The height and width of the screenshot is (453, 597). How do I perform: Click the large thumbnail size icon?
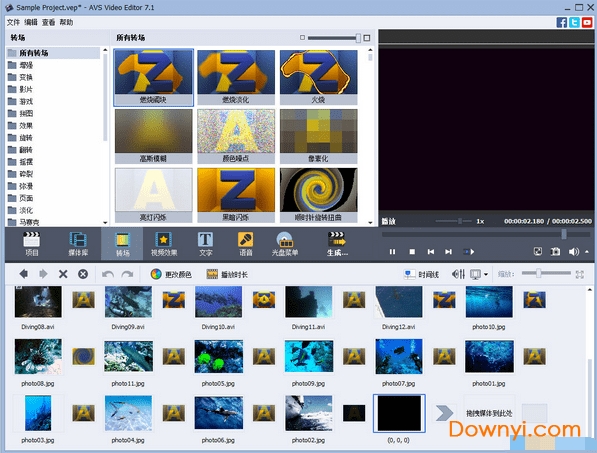(x=367, y=38)
